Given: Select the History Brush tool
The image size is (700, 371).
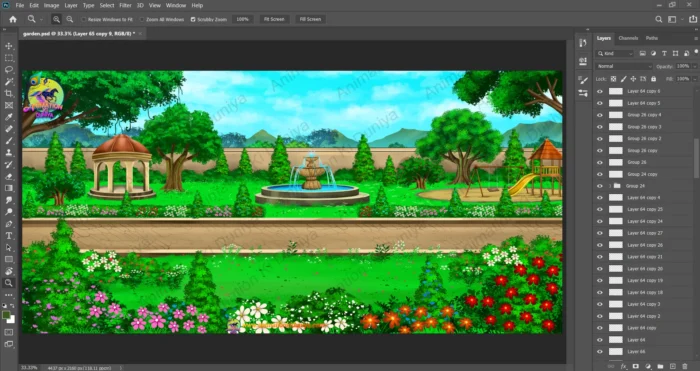Looking at the screenshot, I should tap(8, 164).
